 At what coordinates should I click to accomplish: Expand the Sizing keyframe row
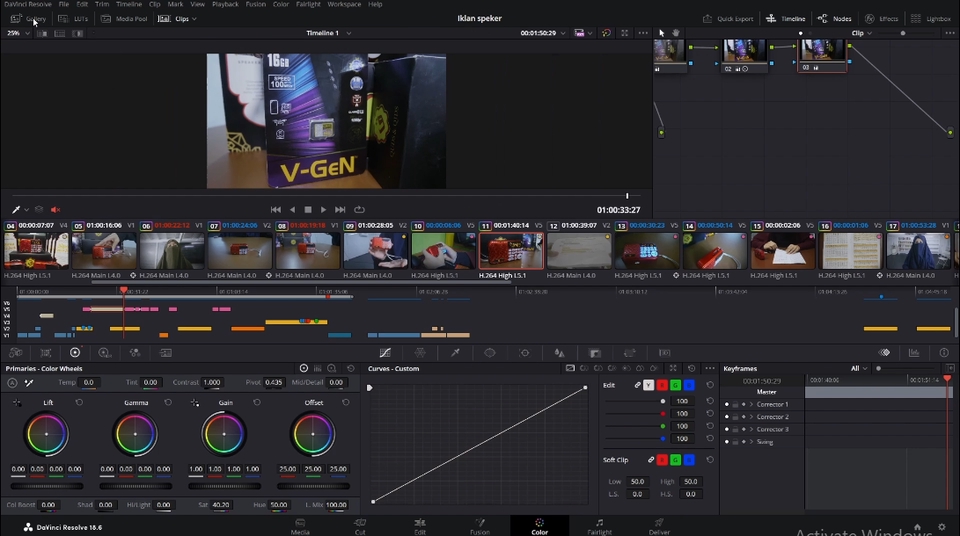pos(751,442)
